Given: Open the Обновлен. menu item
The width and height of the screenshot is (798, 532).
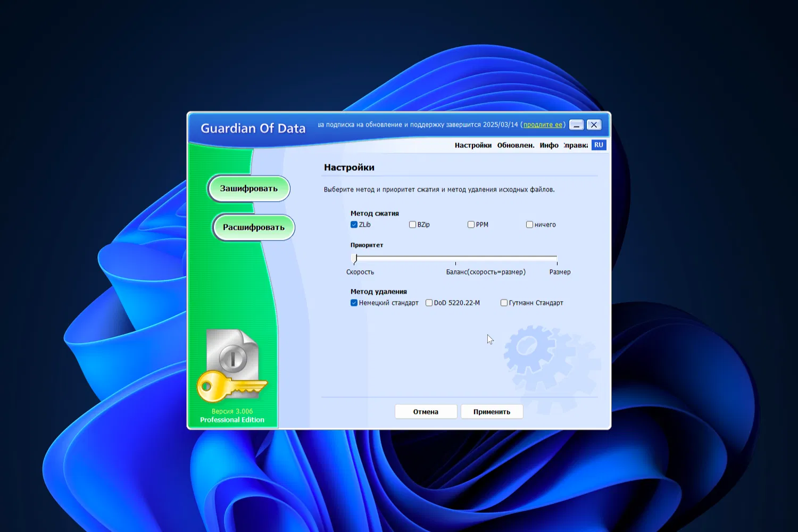Looking at the screenshot, I should pyautogui.click(x=516, y=145).
